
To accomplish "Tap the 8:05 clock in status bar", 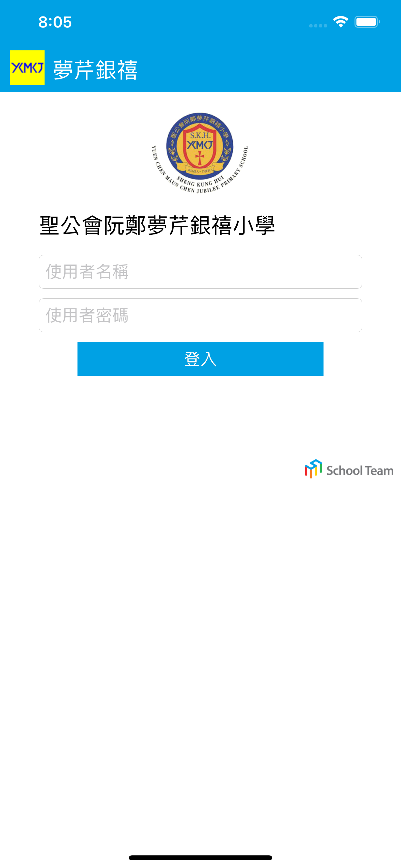I will coord(55,22).
